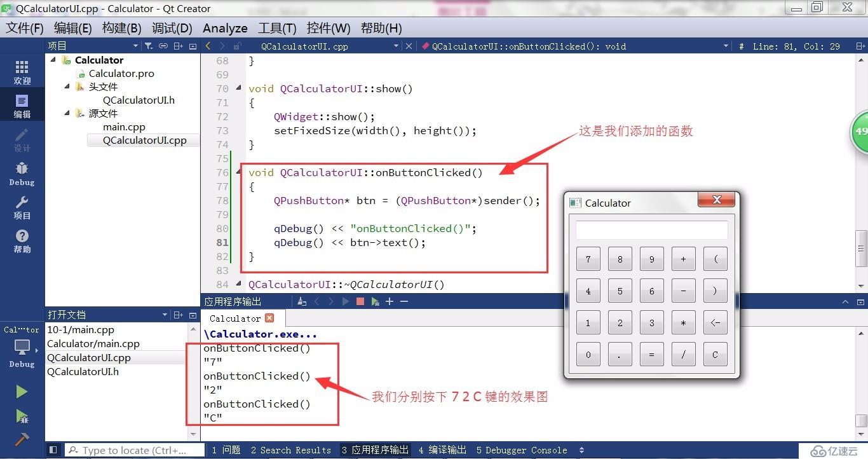Collapse the Calculator project tree node
Image resolution: width=868 pixels, height=459 pixels.
53,60
